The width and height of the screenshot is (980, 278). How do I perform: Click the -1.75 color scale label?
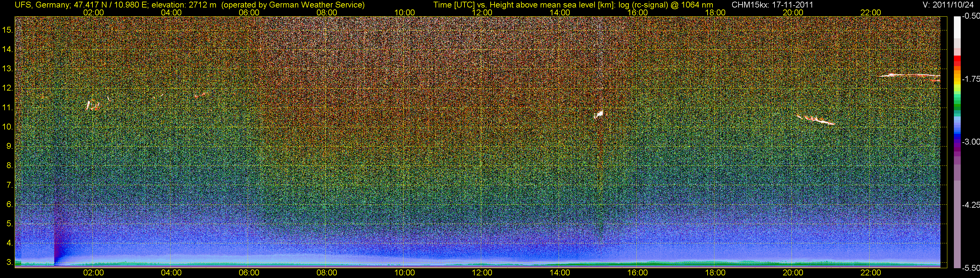(x=971, y=79)
